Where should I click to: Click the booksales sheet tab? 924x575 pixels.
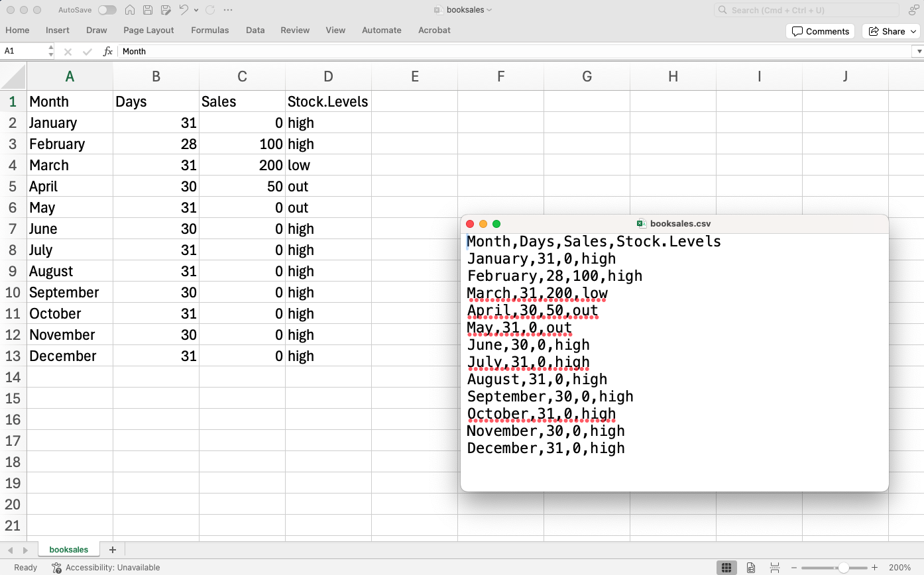[x=68, y=550]
